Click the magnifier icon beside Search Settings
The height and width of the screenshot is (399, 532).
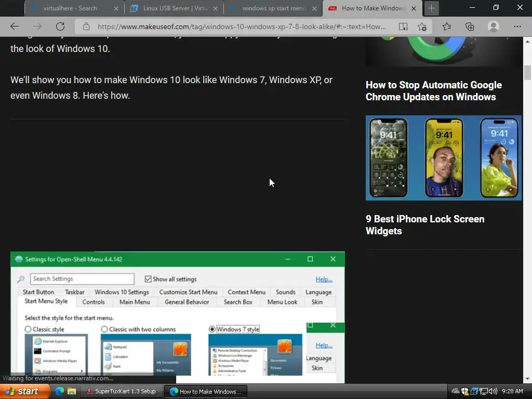(x=21, y=279)
